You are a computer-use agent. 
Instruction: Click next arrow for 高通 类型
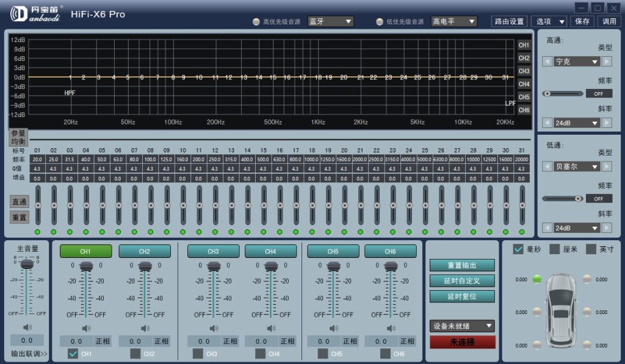click(607, 62)
